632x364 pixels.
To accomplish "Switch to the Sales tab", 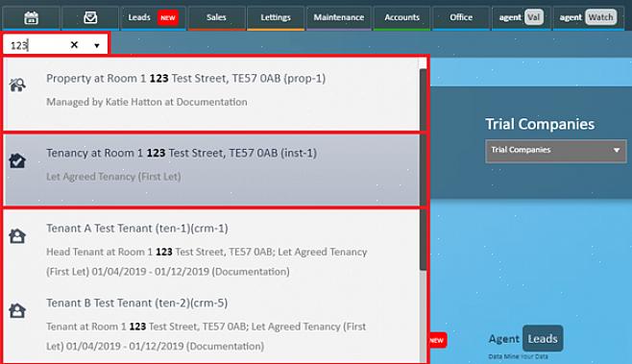I will [x=216, y=17].
